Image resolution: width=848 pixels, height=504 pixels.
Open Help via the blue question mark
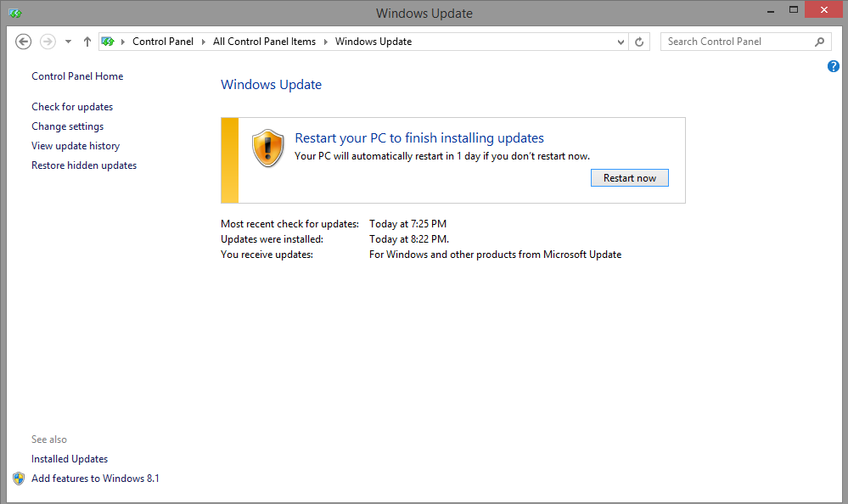tap(834, 66)
